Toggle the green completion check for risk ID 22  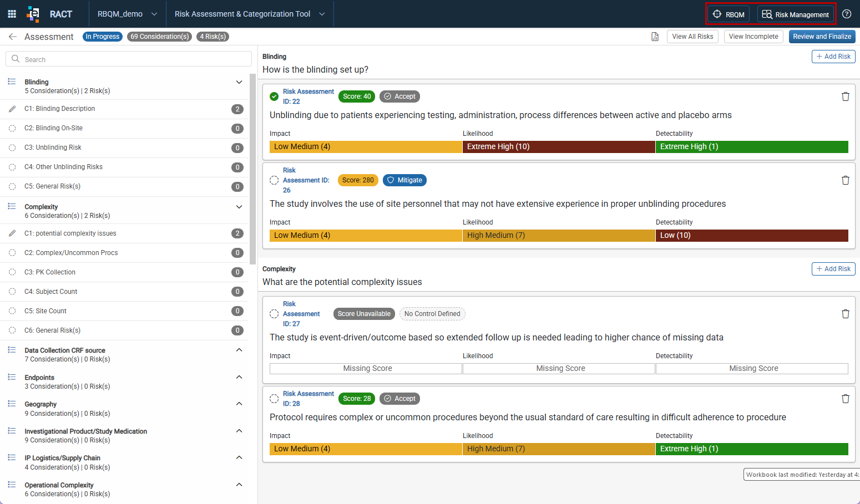click(x=274, y=96)
